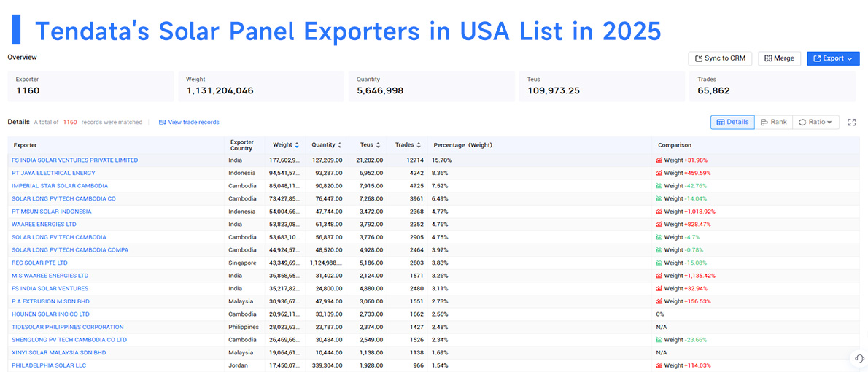Screen dimensions: 868x372
Task: Open the Export dropdown button
Action: [x=832, y=58]
